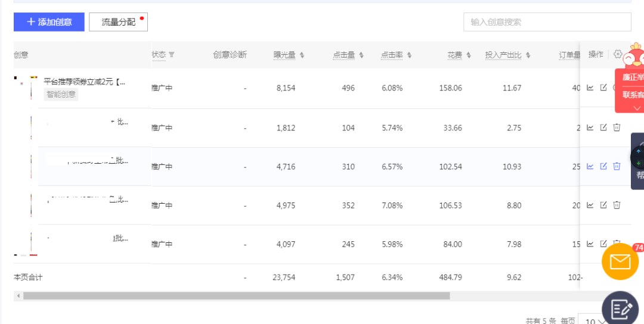Open column settings gear icon
Image resolution: width=644 pixels, height=324 pixels.
(618, 54)
